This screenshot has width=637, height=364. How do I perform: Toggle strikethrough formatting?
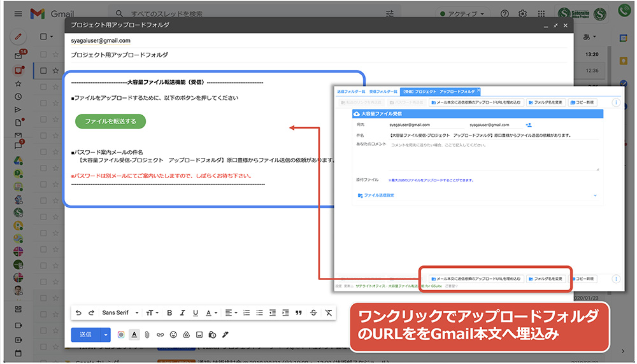313,312
